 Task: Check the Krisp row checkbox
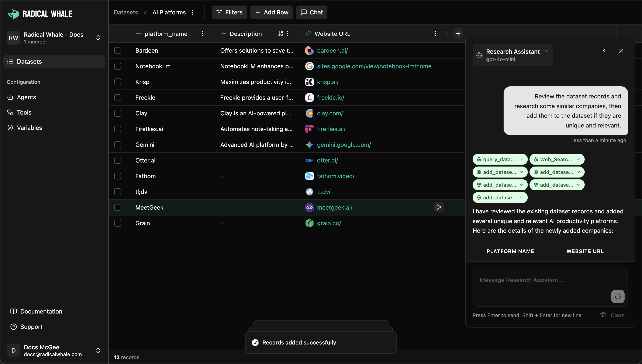[118, 82]
